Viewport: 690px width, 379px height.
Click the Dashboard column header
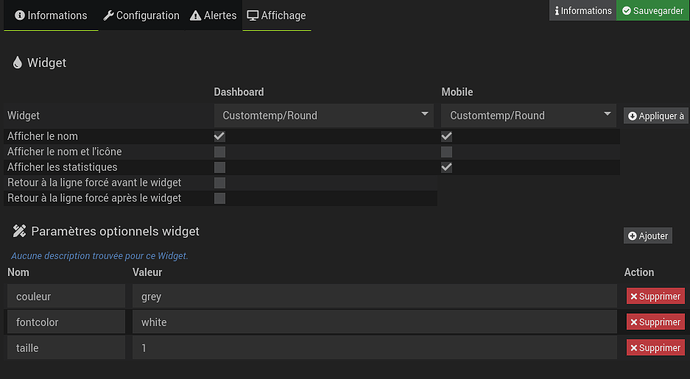[239, 92]
